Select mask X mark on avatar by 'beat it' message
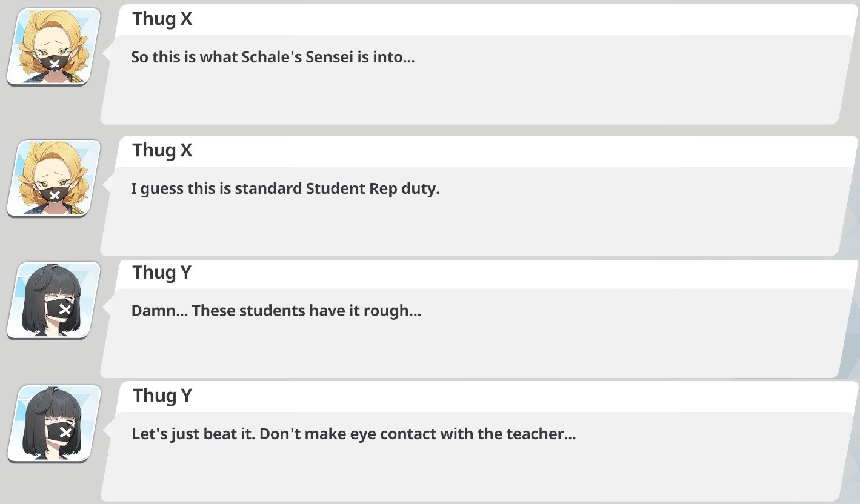860x504 pixels. (x=65, y=431)
